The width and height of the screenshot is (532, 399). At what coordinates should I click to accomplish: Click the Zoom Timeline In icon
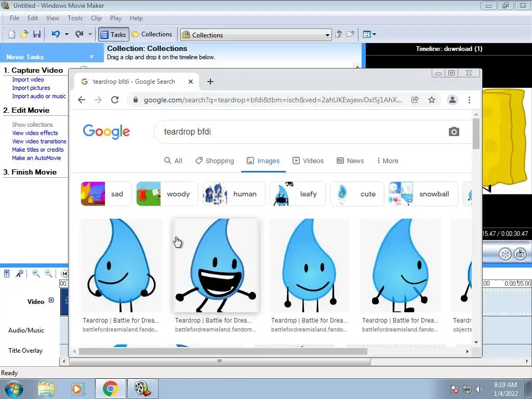pos(36,273)
